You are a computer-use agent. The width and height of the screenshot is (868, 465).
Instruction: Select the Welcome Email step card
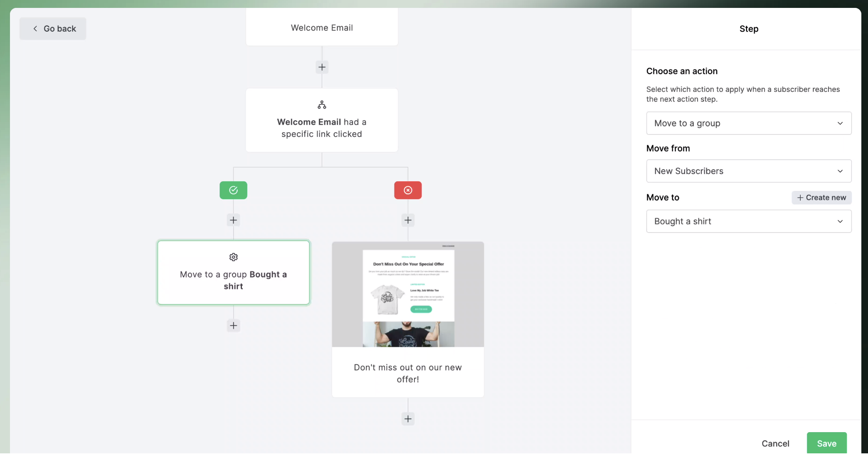coord(322,27)
